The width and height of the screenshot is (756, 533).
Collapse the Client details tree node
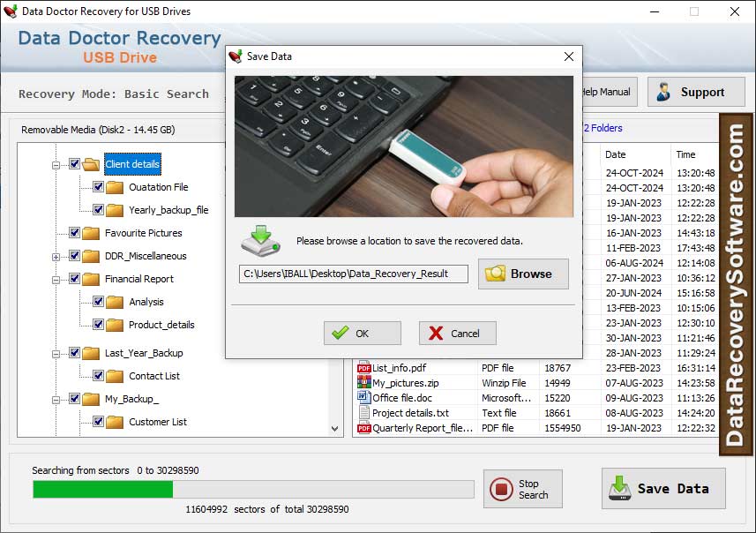pos(56,165)
